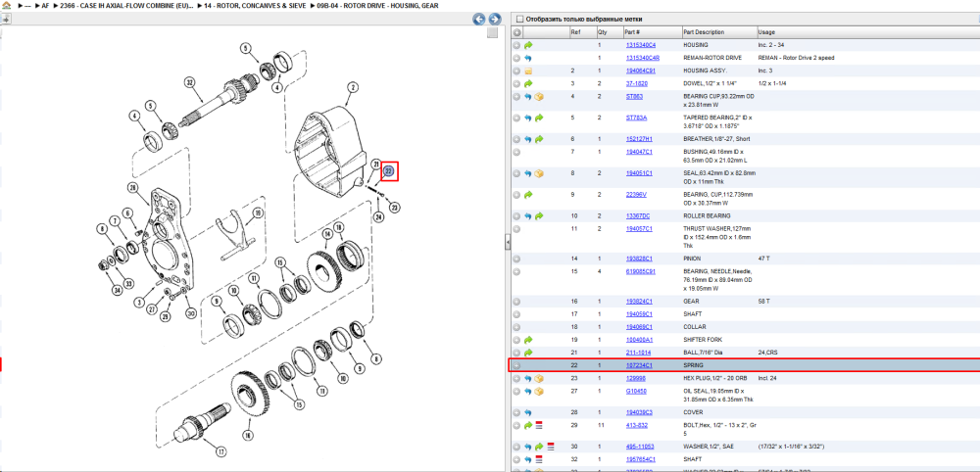Collapse the panel using the splitter handle arrow

pos(508,244)
